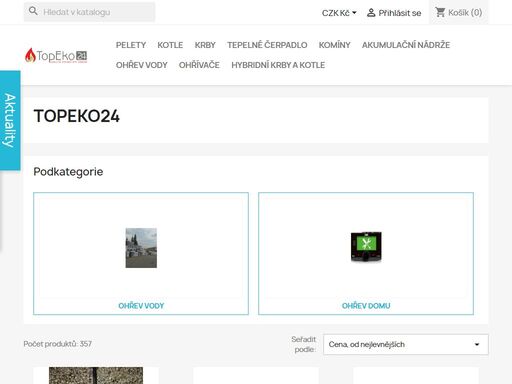Select TEPELNÉ ČERPADLO in navigation
The height and width of the screenshot is (384, 512).
(x=267, y=45)
